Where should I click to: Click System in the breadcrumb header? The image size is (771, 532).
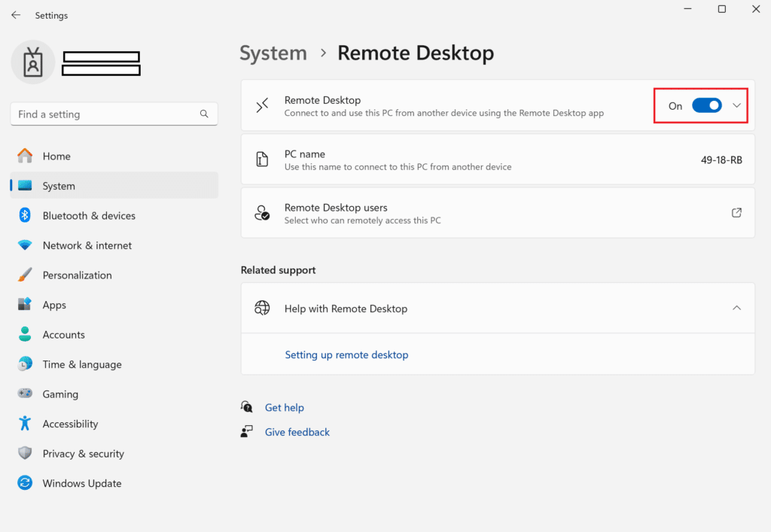273,53
